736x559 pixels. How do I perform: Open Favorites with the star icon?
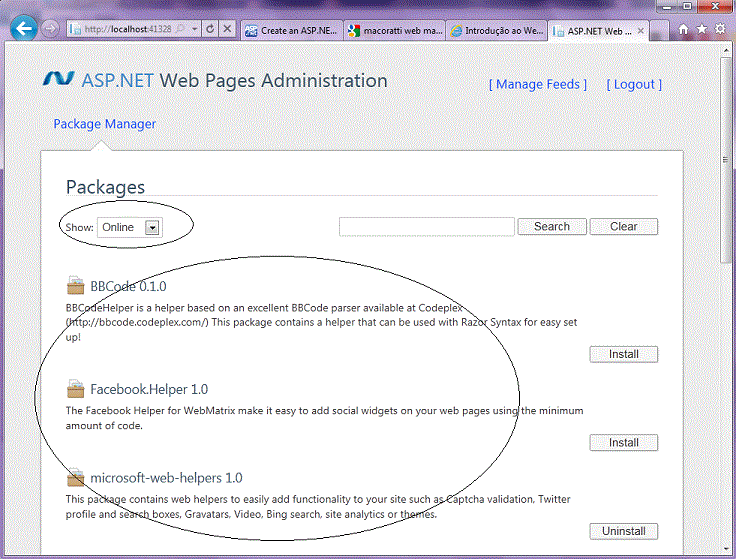point(702,29)
